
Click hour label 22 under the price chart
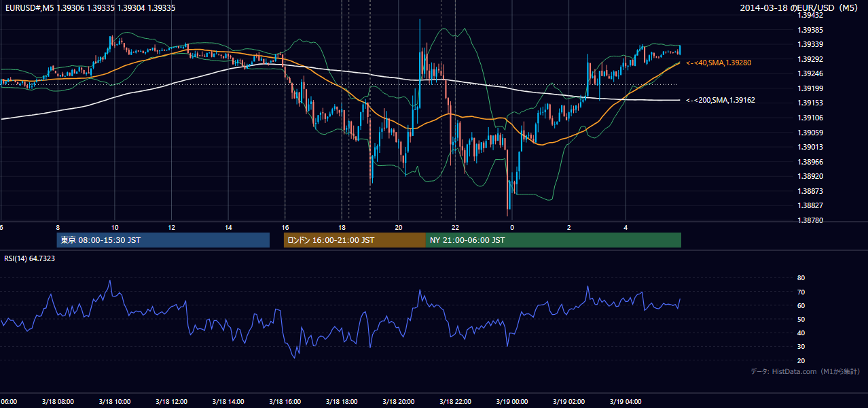coord(455,228)
